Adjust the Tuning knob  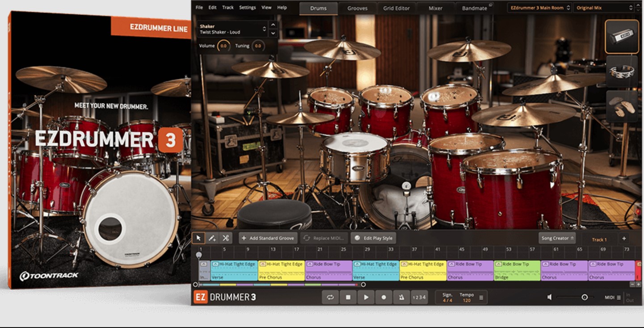coord(258,46)
